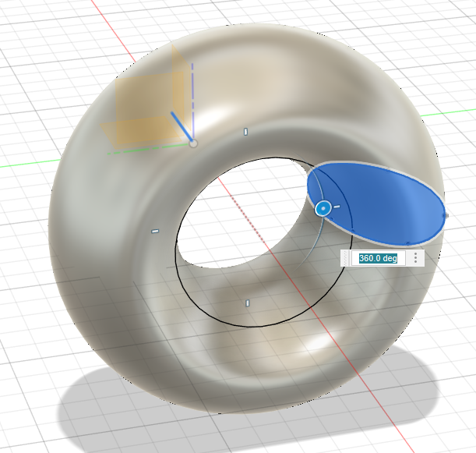Click the round blue rotation manipulator handle

coord(323,208)
